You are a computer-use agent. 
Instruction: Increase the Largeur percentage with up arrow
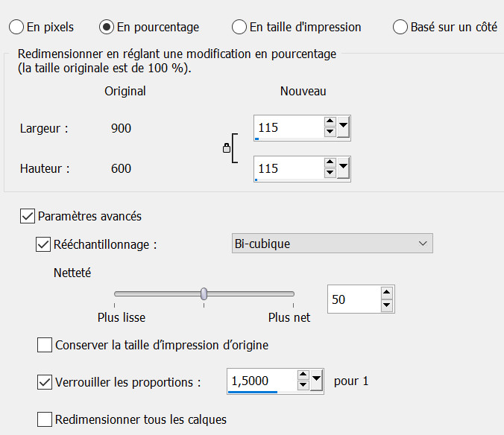pyautogui.click(x=330, y=123)
